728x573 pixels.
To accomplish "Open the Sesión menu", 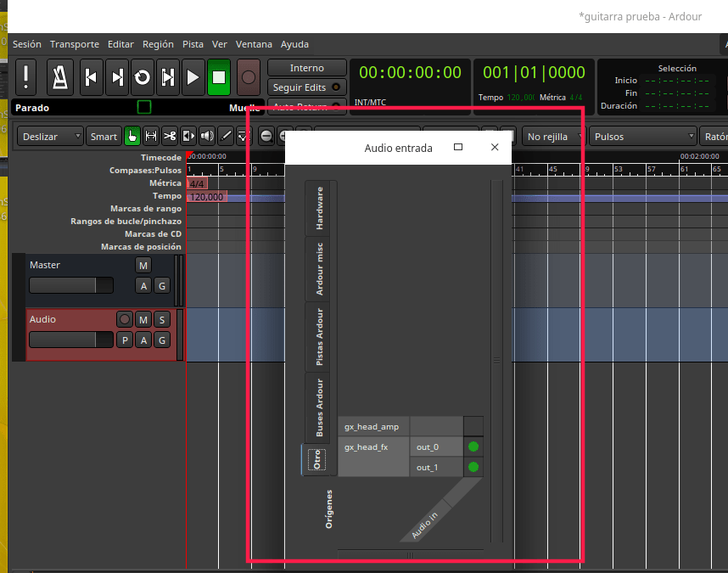I will (26, 44).
